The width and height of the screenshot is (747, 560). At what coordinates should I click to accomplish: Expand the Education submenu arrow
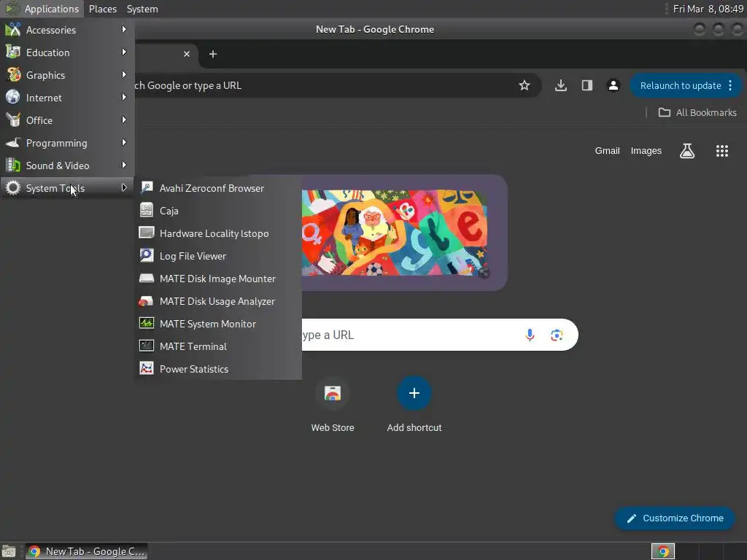click(124, 52)
